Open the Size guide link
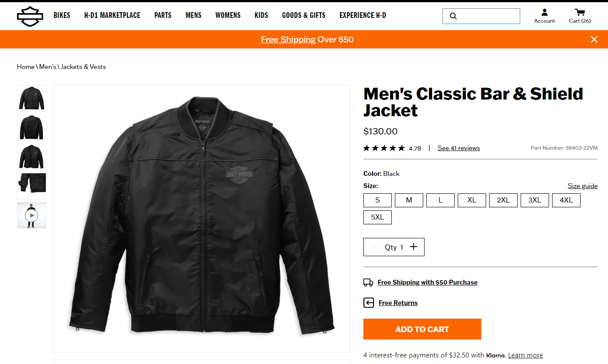 pos(582,186)
